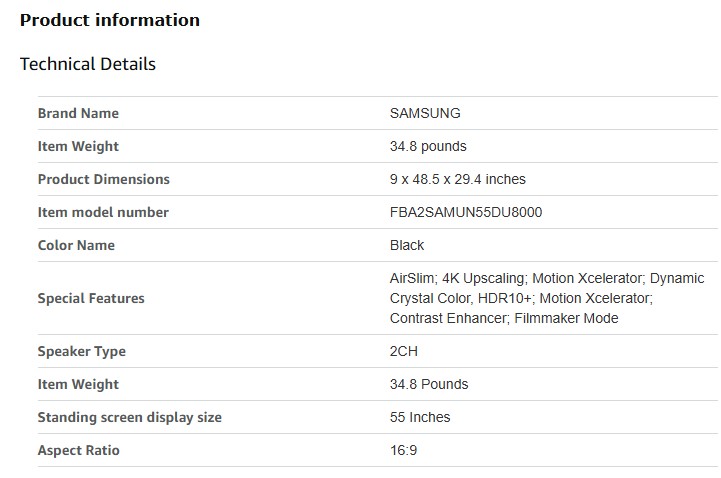Click the Aspect Ratio label
Screen dimensions: 721x478
tap(79, 450)
